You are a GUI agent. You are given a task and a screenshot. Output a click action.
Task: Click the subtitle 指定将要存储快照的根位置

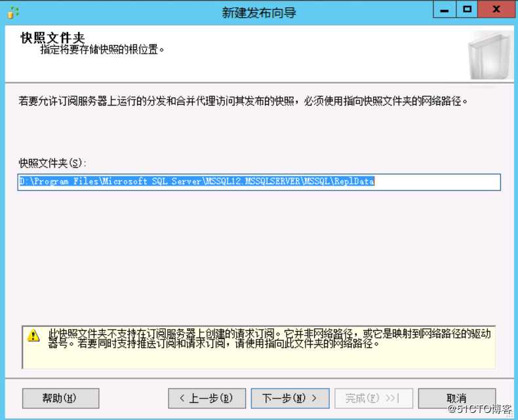[x=102, y=50]
